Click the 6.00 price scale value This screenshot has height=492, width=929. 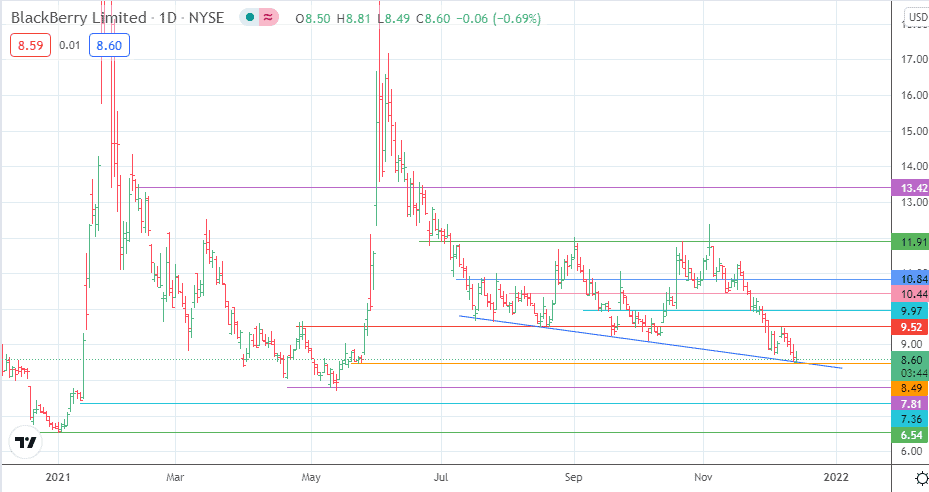pos(911,451)
